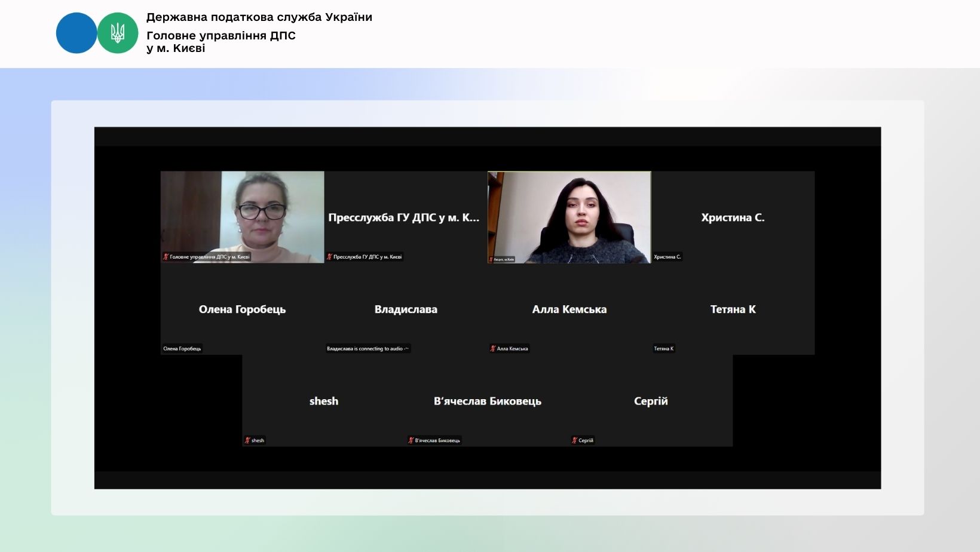The image size is (980, 552).
Task: Click 'Головне управління ДПС' header subtitle text
Action: (220, 35)
